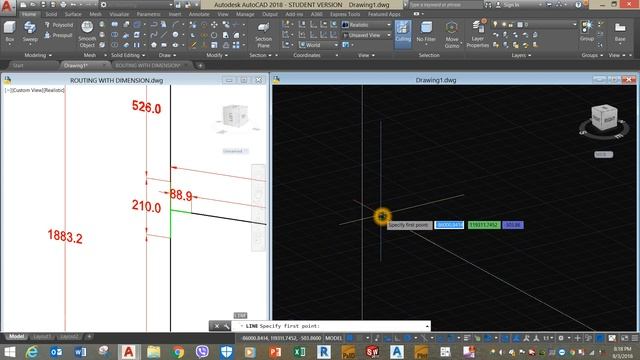Open Google Chrome from the taskbar
640x360 pixels.
click(178, 351)
